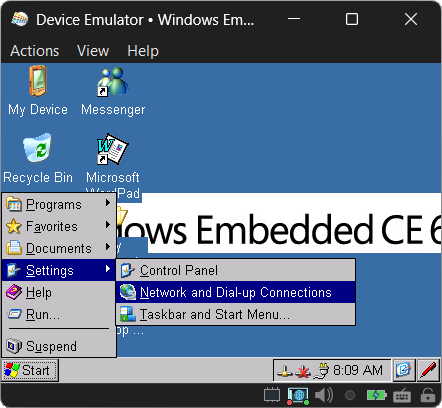Expand the Settings submenu arrow
Viewport: 442px width, 408px height.
[108, 269]
